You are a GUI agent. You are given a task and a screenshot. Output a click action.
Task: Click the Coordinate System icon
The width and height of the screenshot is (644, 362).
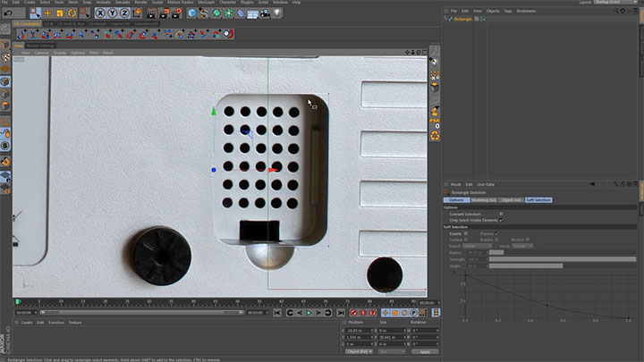[137, 13]
